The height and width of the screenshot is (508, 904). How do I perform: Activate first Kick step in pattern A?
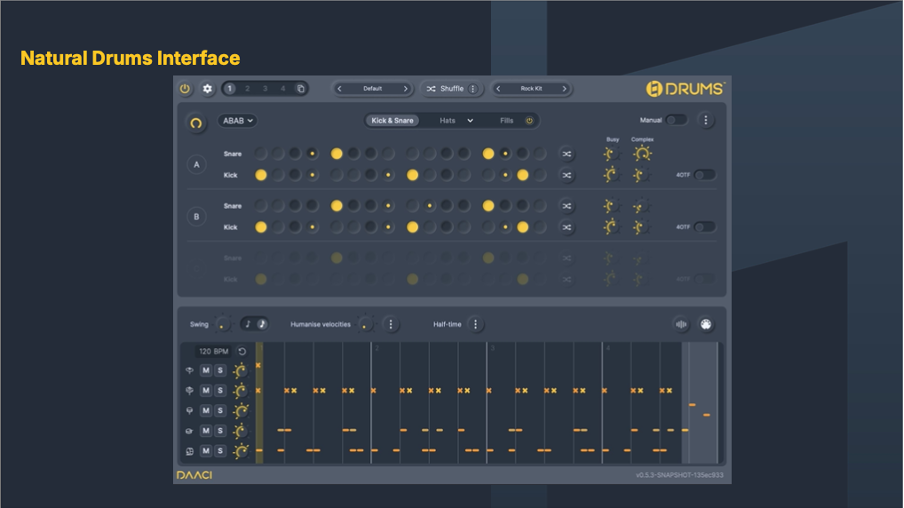[x=261, y=175]
